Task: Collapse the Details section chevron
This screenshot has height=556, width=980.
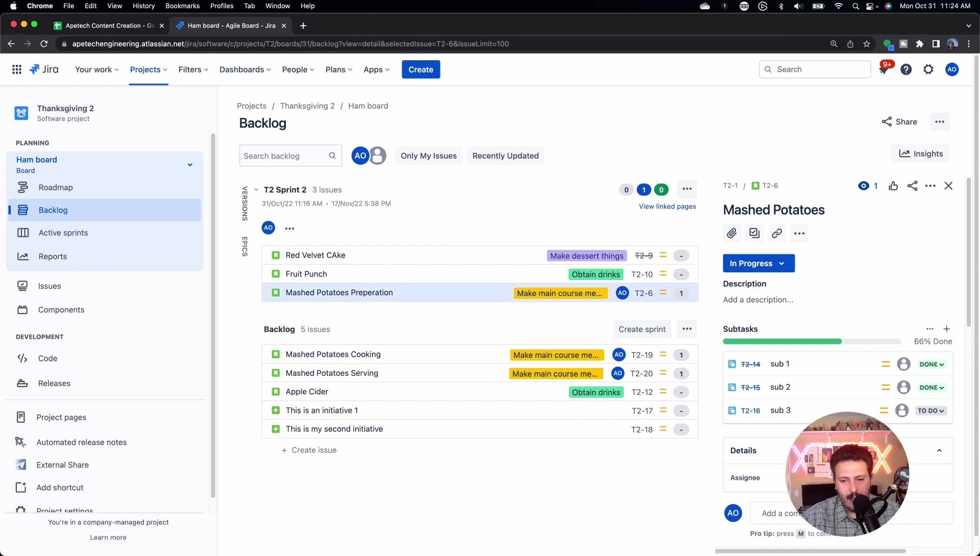Action: (939, 451)
